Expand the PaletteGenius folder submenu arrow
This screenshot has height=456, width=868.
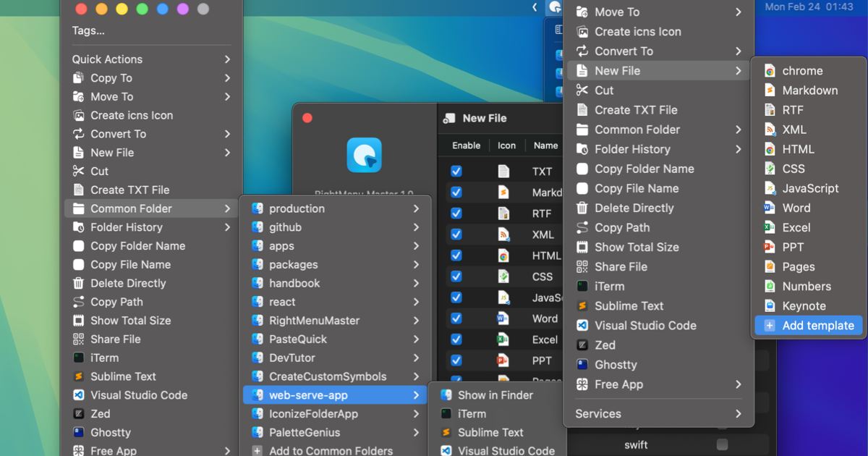click(x=417, y=433)
